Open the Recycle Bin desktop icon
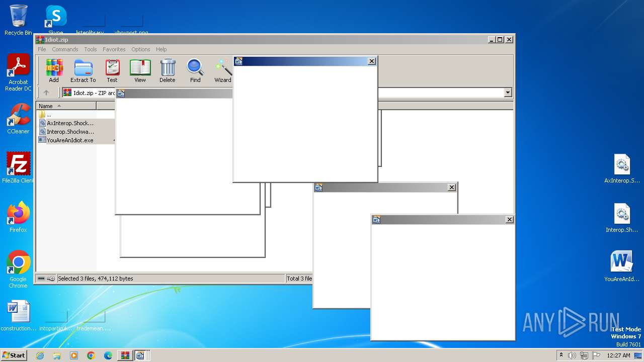The width and height of the screenshot is (644, 362). click(18, 20)
